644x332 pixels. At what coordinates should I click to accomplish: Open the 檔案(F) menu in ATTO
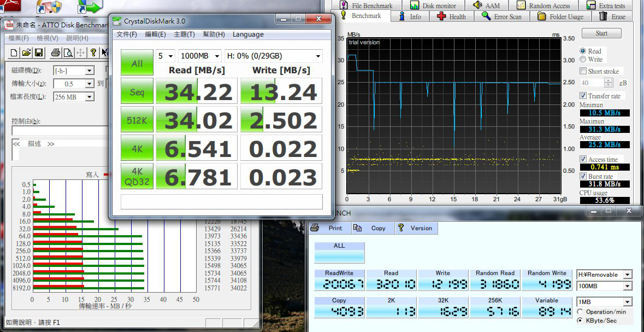tap(19, 38)
